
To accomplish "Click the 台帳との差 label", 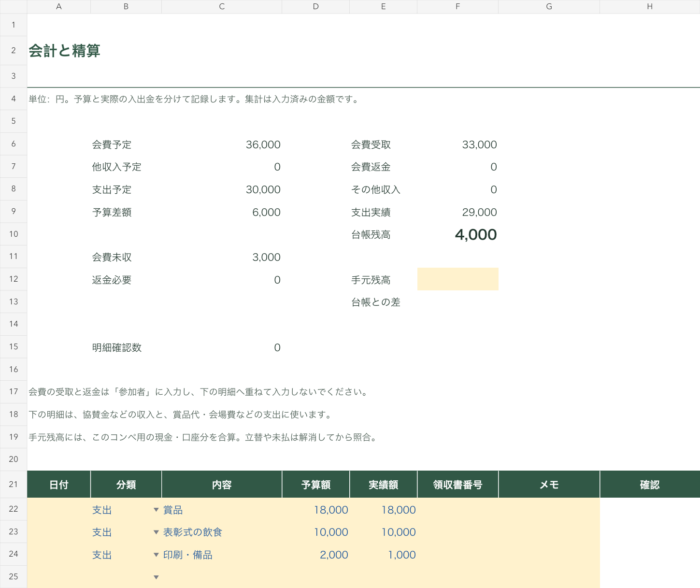I will 376,302.
